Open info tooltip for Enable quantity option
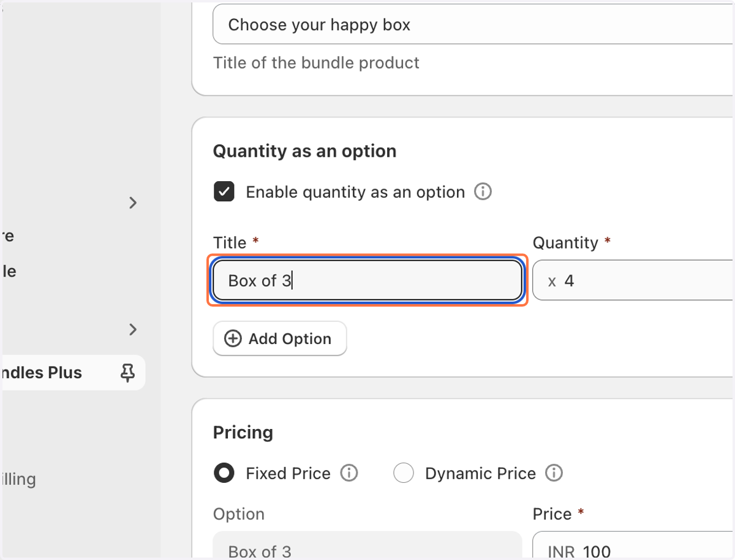Viewport: 735px width, 560px height. click(x=483, y=192)
